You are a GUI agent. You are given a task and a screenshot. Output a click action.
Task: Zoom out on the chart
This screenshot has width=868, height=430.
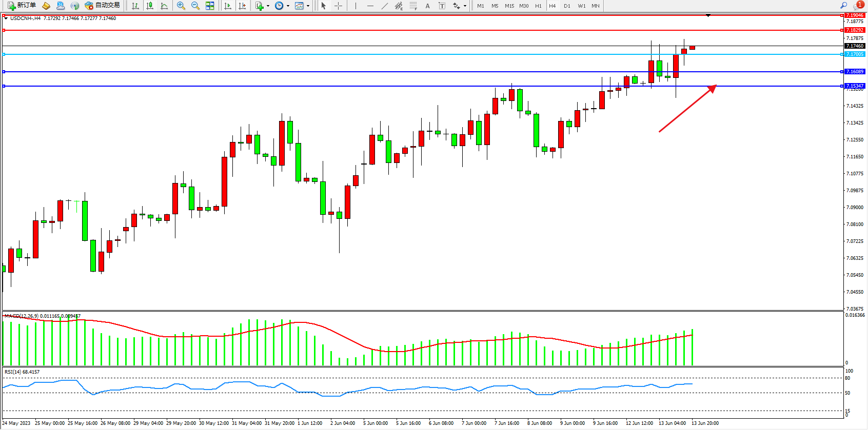(195, 6)
